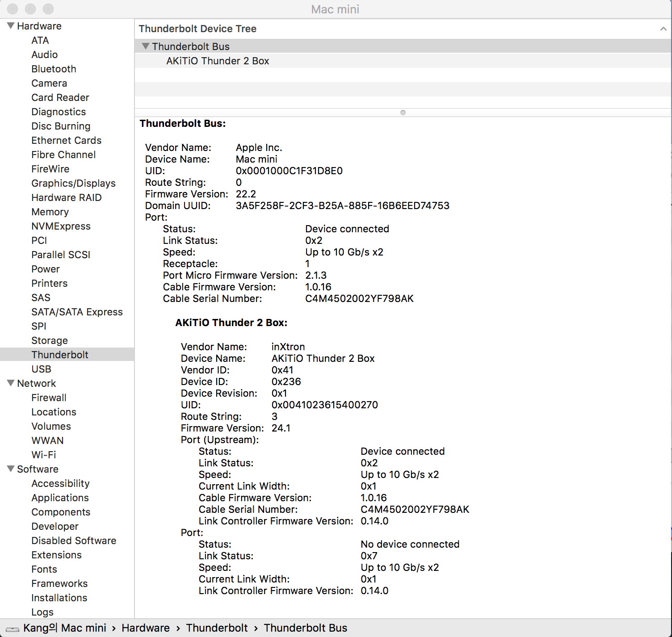This screenshot has width=672, height=637.
Task: Collapse the Software section triangle
Action: (x=11, y=469)
